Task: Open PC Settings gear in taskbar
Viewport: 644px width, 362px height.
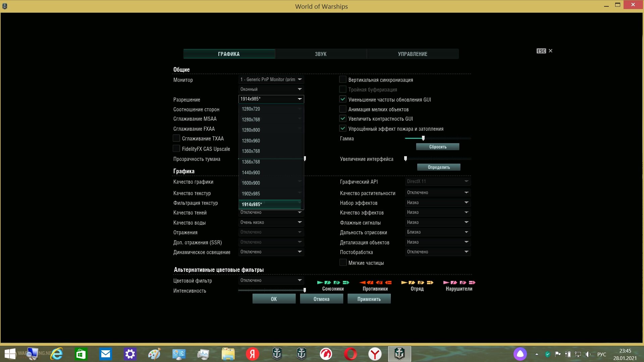Action: tap(130, 354)
